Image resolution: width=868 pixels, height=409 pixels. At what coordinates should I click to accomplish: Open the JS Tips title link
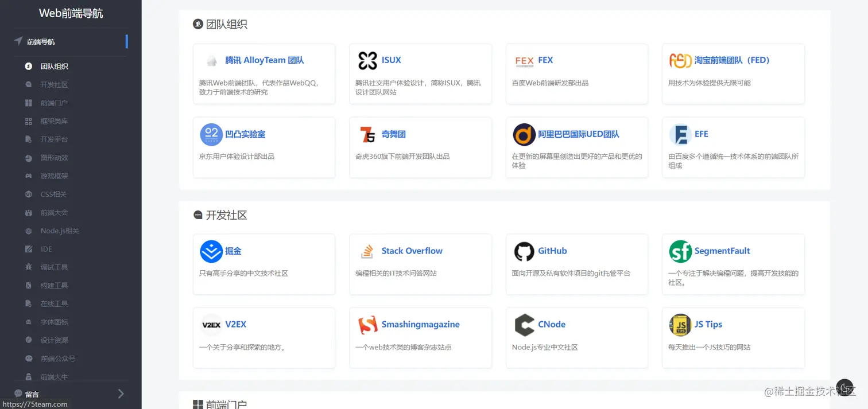[x=708, y=324]
